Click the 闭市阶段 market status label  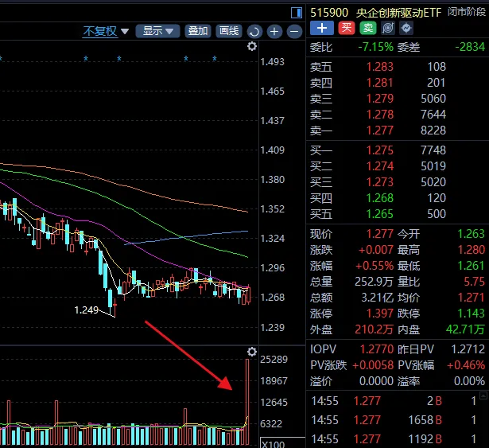(468, 12)
